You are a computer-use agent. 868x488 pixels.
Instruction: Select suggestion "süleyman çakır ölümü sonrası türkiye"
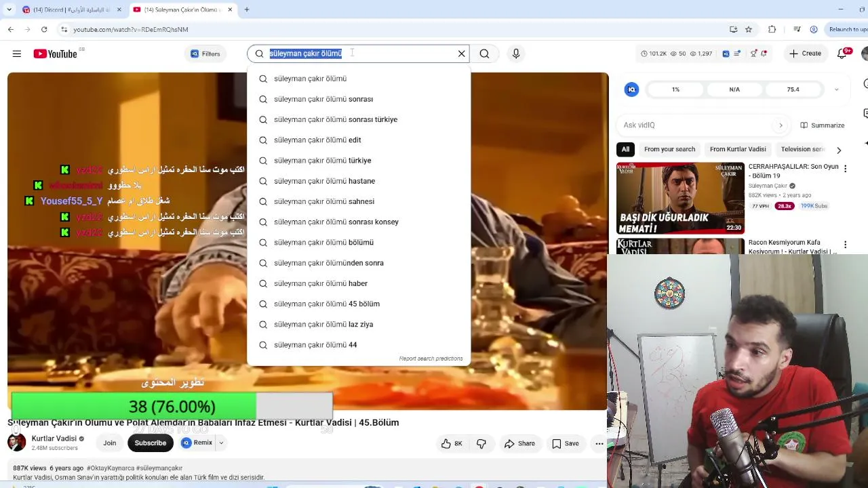click(359, 119)
